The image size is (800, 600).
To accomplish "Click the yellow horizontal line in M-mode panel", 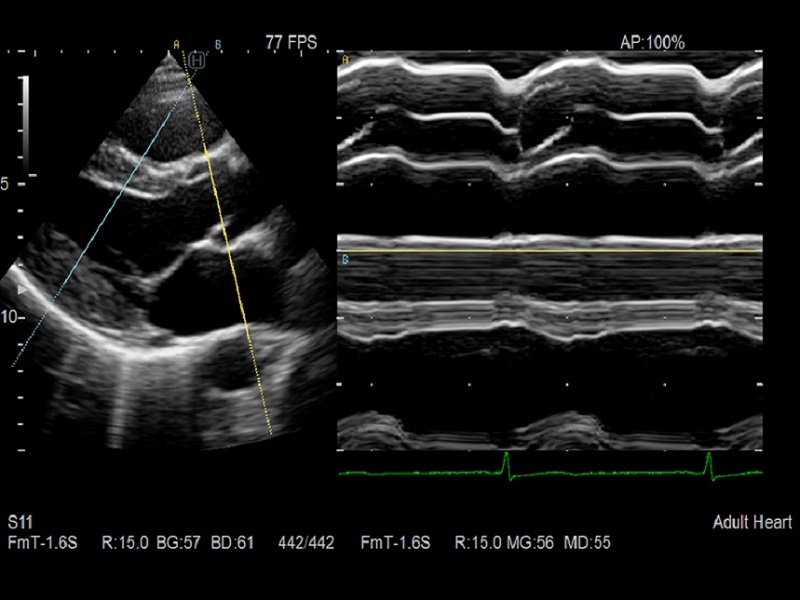I will pos(550,251).
